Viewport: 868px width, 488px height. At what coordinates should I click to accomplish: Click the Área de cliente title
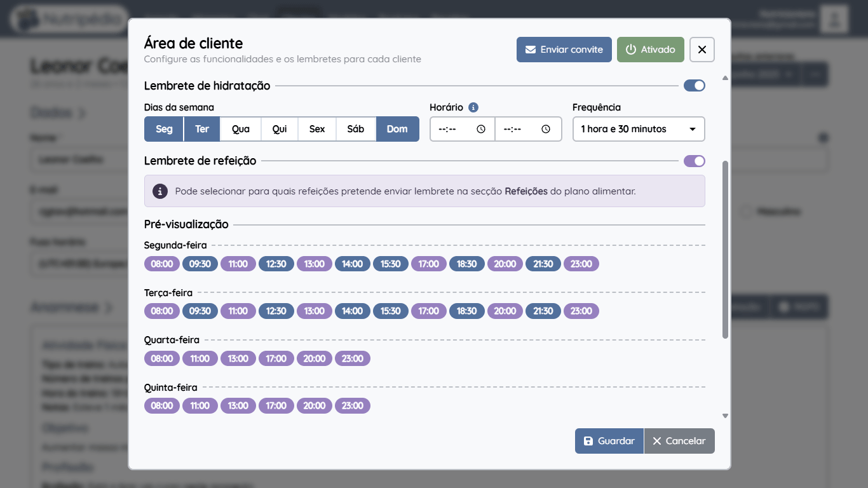point(193,43)
